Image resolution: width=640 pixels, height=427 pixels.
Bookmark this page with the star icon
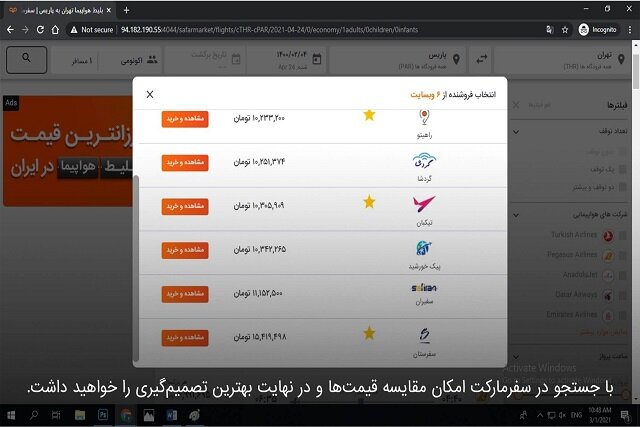(565, 29)
